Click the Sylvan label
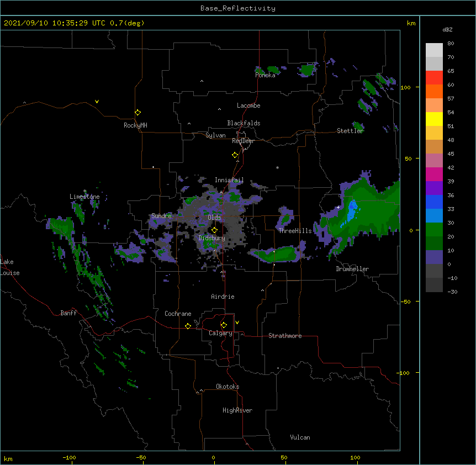 (x=215, y=135)
